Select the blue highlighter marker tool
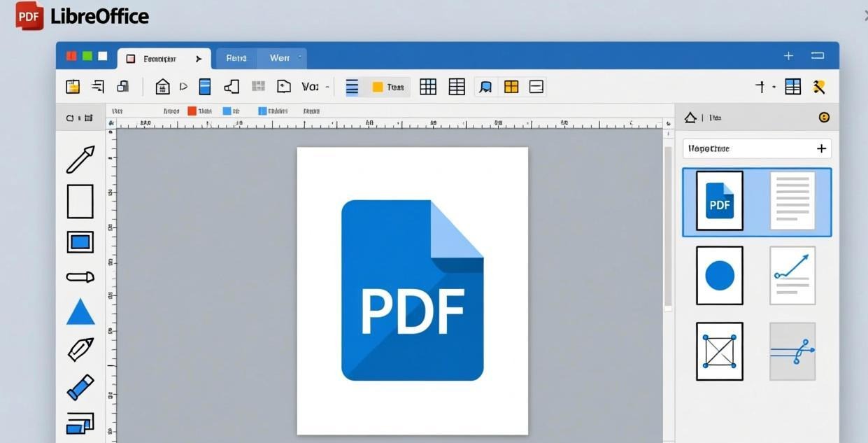This screenshot has height=443, width=868. (x=80, y=386)
